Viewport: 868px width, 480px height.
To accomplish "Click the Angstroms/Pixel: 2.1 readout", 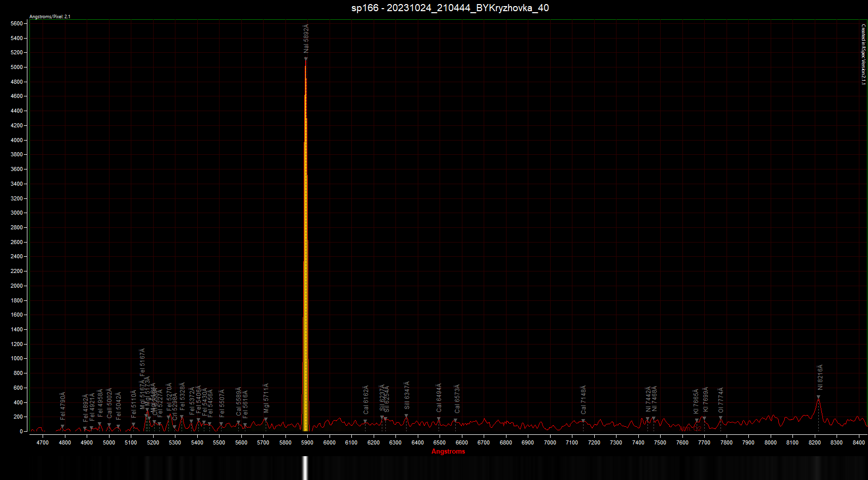I will [x=50, y=17].
